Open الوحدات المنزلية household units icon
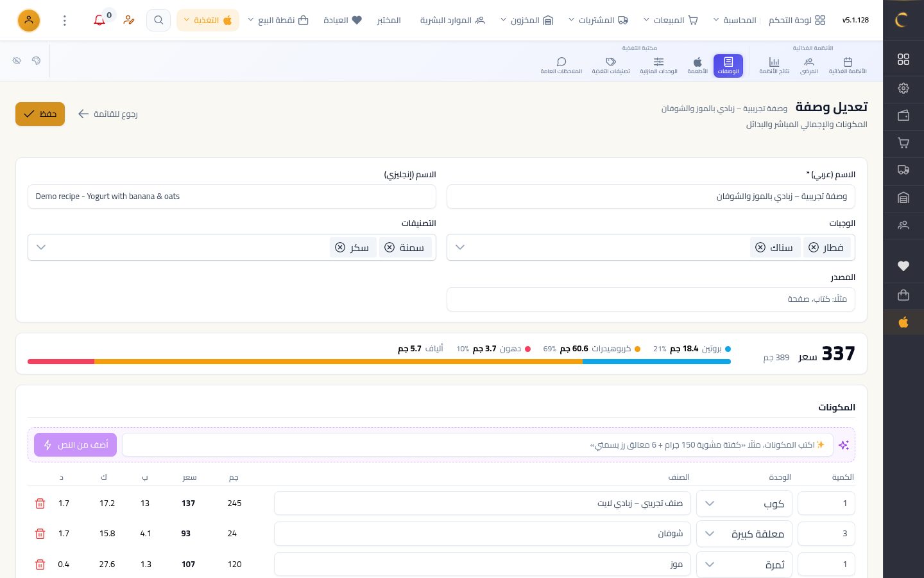 pos(658,66)
